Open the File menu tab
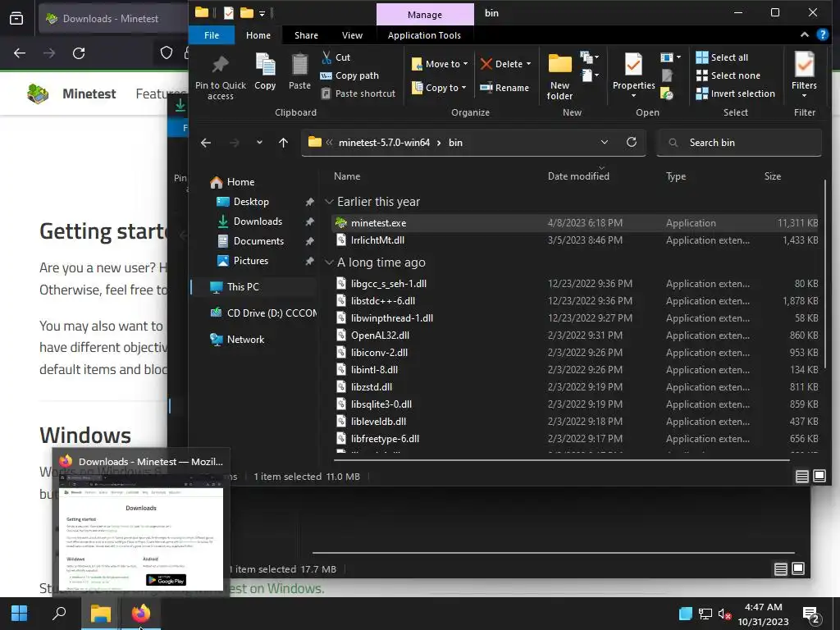This screenshot has height=630, width=840. (212, 35)
